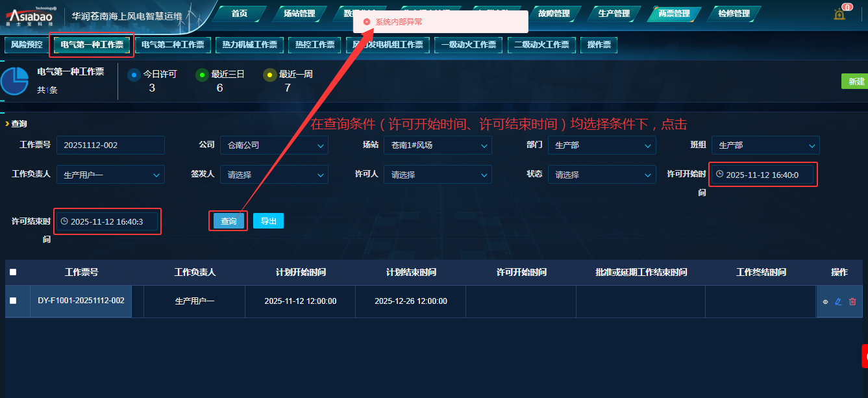
Task: Click clock icon in 许可开始时间 field
Action: (x=719, y=174)
